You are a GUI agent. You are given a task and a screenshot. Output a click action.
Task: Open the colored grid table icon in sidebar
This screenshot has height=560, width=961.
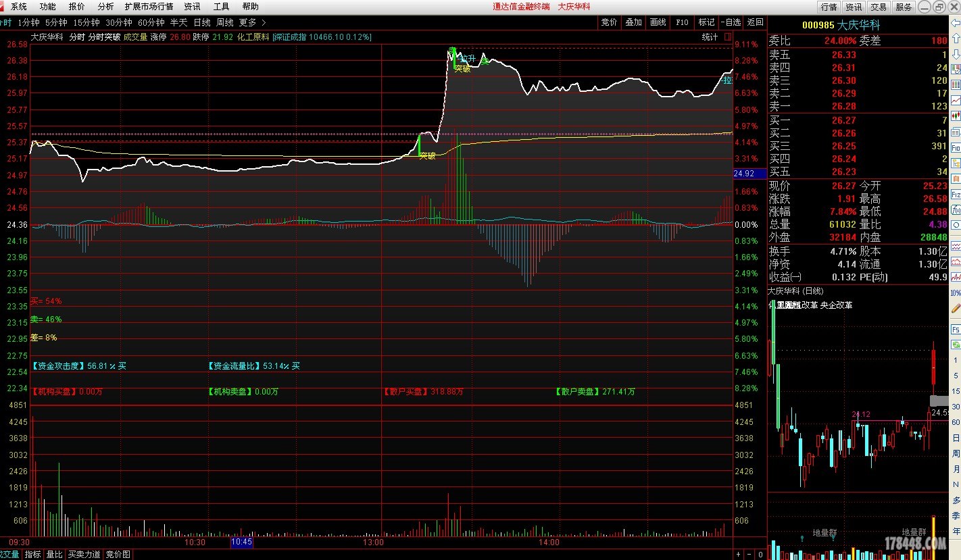point(956,84)
